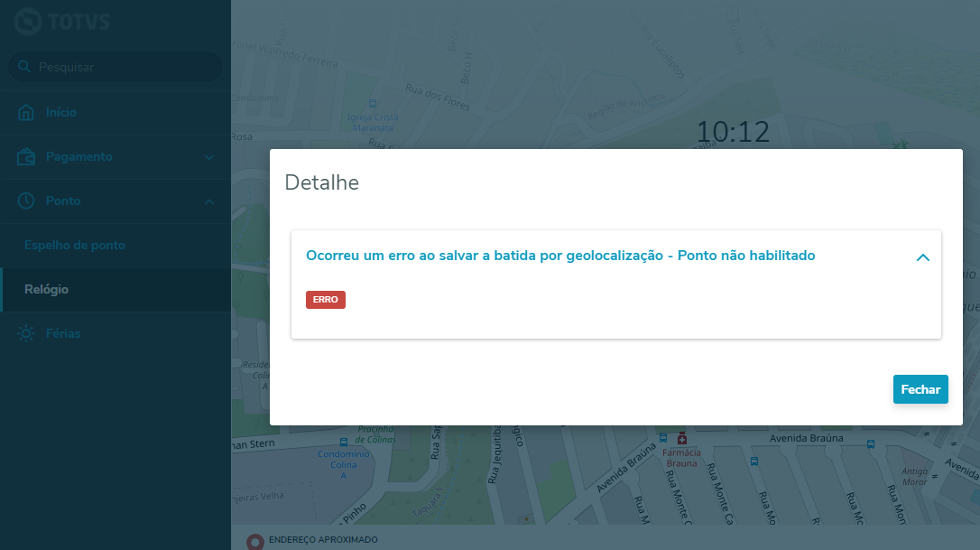The width and height of the screenshot is (980, 550).
Task: Expand the Pagamento chevron
Action: pyautogui.click(x=208, y=158)
